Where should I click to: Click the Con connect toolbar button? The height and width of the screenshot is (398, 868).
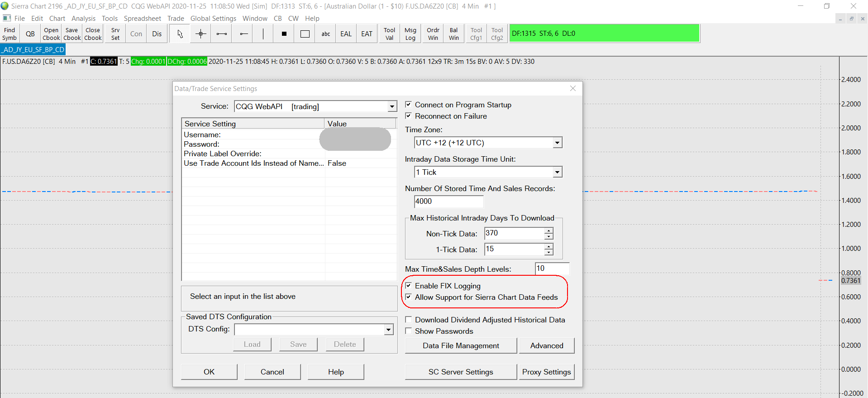click(136, 34)
